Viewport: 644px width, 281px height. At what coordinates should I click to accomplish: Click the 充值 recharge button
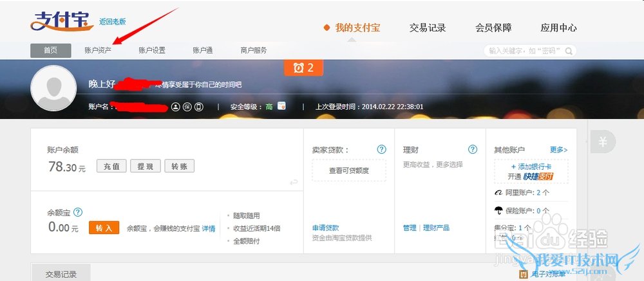(x=111, y=166)
